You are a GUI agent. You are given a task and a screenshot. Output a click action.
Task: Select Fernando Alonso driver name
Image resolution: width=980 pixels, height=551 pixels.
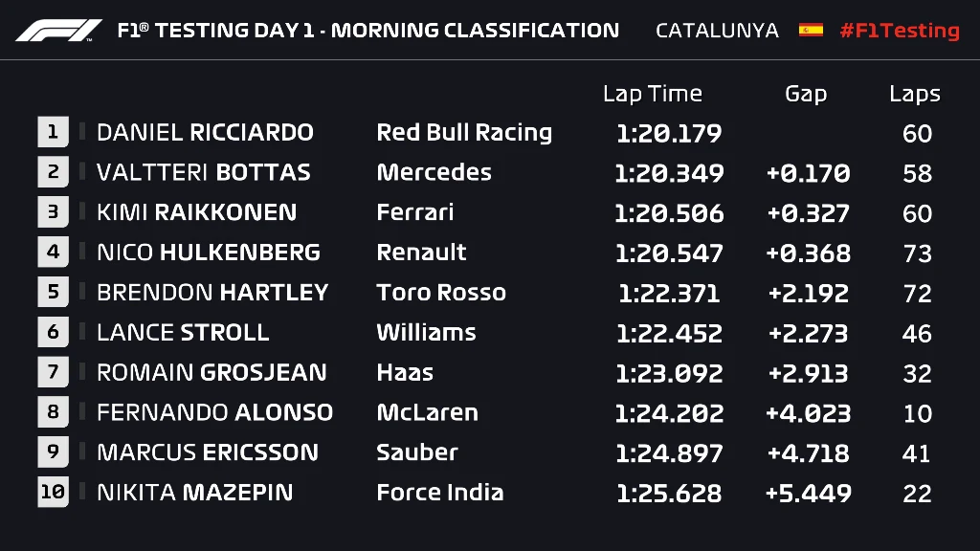tap(214, 412)
